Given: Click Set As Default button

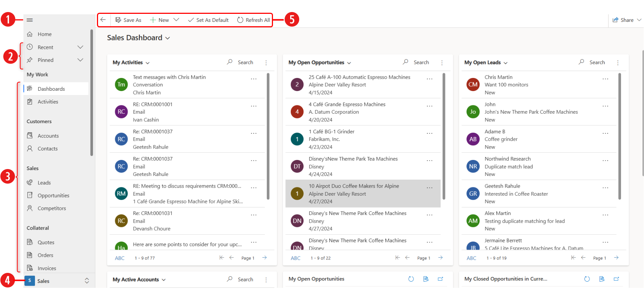Looking at the screenshot, I should 208,20.
